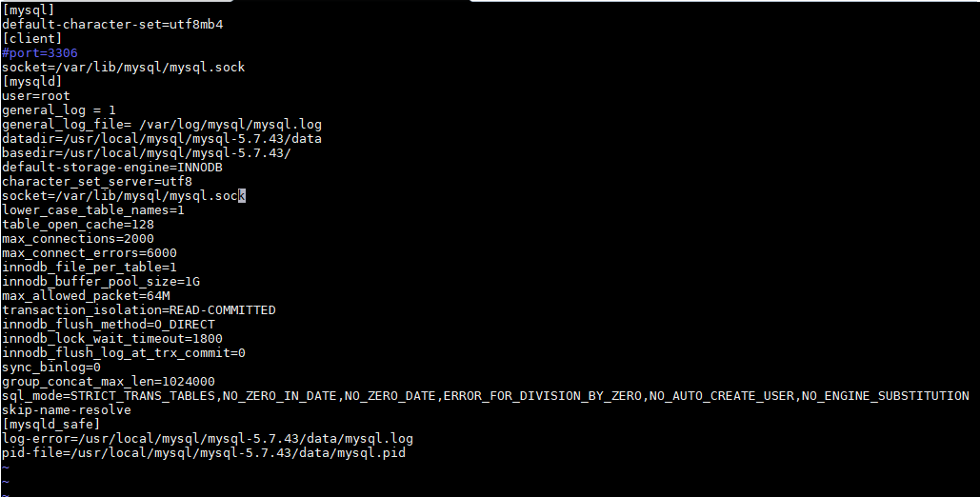Click general_log_file path line

coord(162,125)
